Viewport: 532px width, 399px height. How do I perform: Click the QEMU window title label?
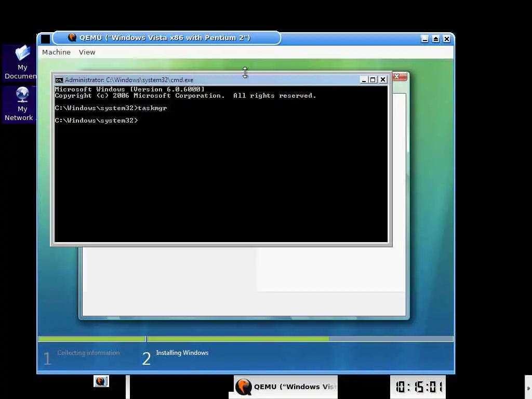(165, 37)
